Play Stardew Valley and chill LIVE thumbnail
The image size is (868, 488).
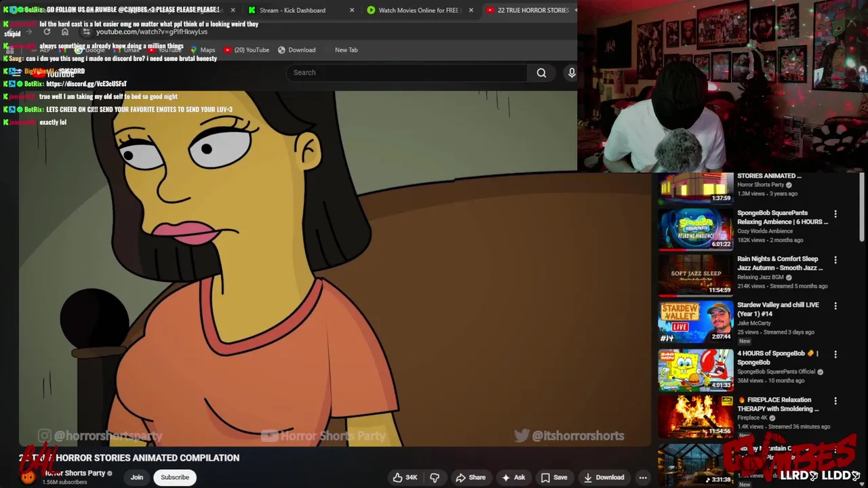click(x=696, y=322)
